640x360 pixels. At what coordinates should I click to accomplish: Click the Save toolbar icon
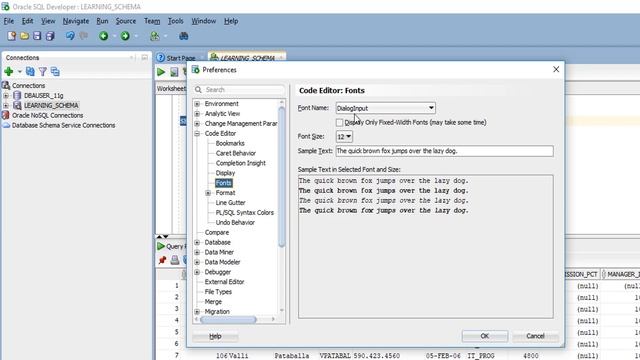(x=37, y=36)
